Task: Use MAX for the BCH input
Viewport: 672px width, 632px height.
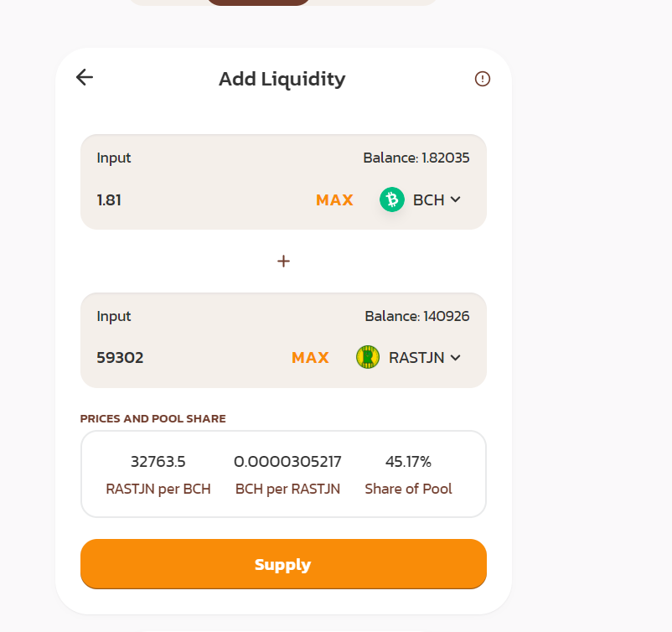Action: [334, 200]
